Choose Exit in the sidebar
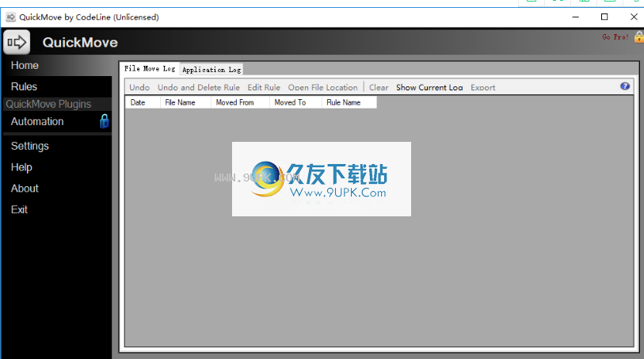Viewport: 644px width, 359px height. point(19,209)
